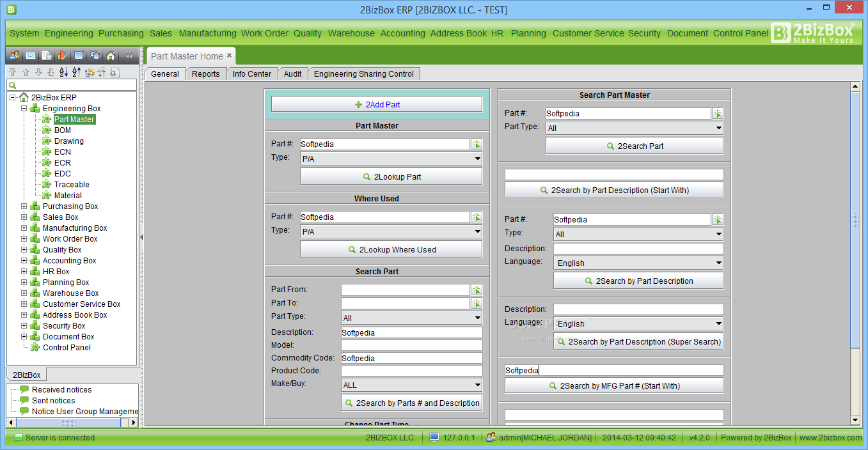Viewport: 868px width, 450px height.
Task: Click the Commodity Code input field
Action: tap(411, 358)
